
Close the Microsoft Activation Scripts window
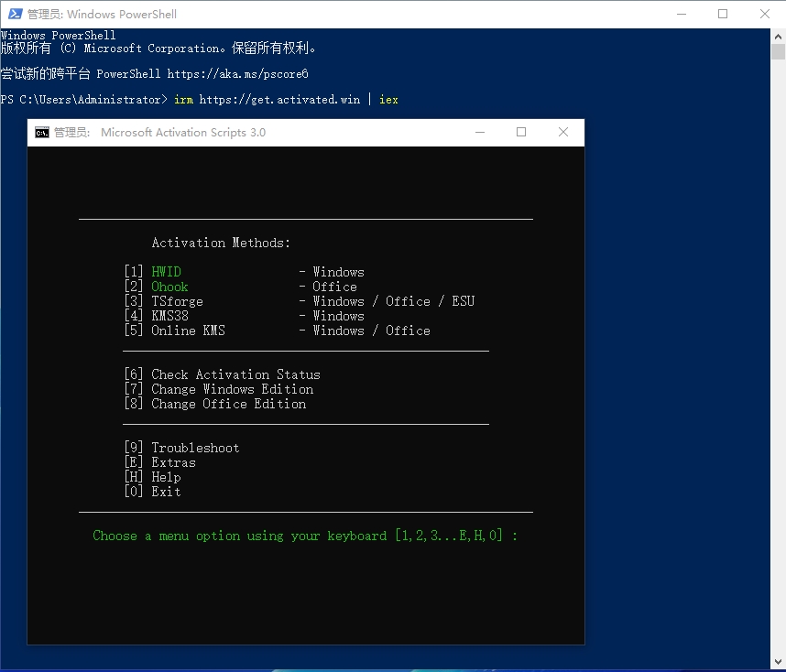(x=563, y=133)
